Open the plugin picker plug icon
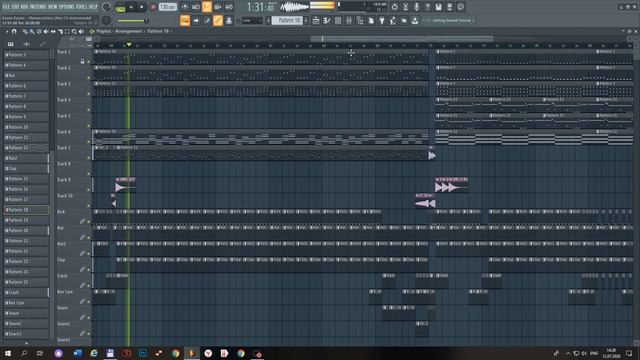 pos(382,20)
